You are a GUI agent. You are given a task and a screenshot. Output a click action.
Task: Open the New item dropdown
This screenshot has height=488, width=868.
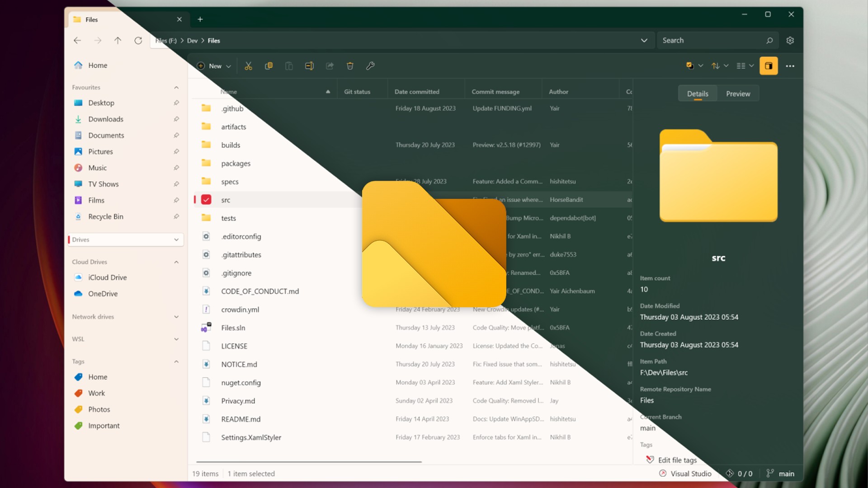pos(214,66)
